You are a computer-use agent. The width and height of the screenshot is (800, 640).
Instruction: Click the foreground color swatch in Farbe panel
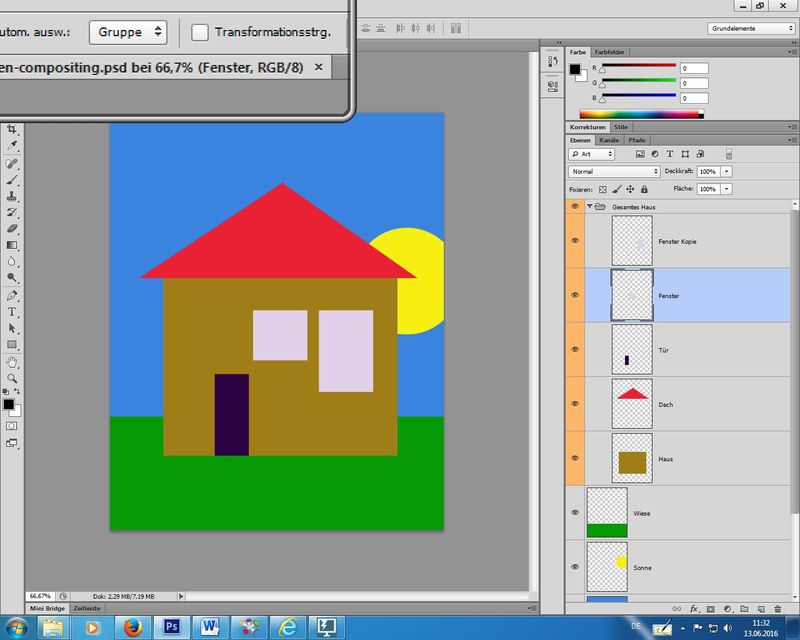point(575,68)
